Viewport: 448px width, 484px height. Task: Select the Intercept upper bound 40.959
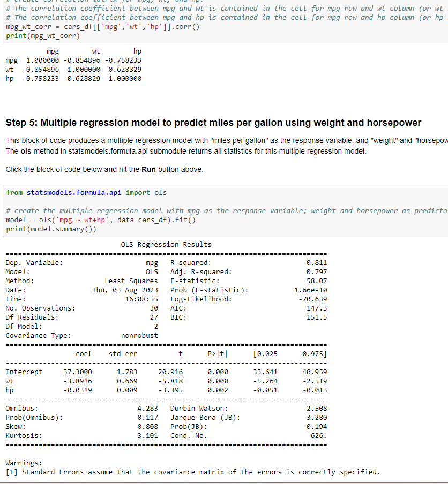click(x=315, y=372)
